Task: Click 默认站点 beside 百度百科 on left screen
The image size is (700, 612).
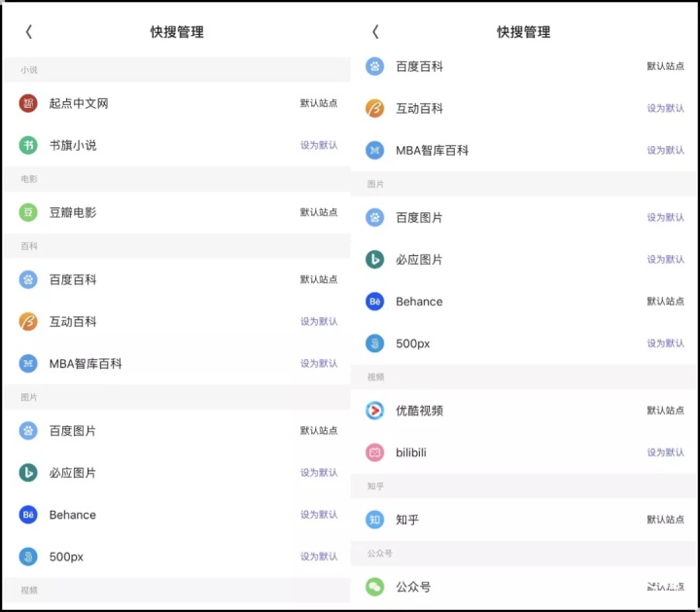Action: click(x=319, y=279)
